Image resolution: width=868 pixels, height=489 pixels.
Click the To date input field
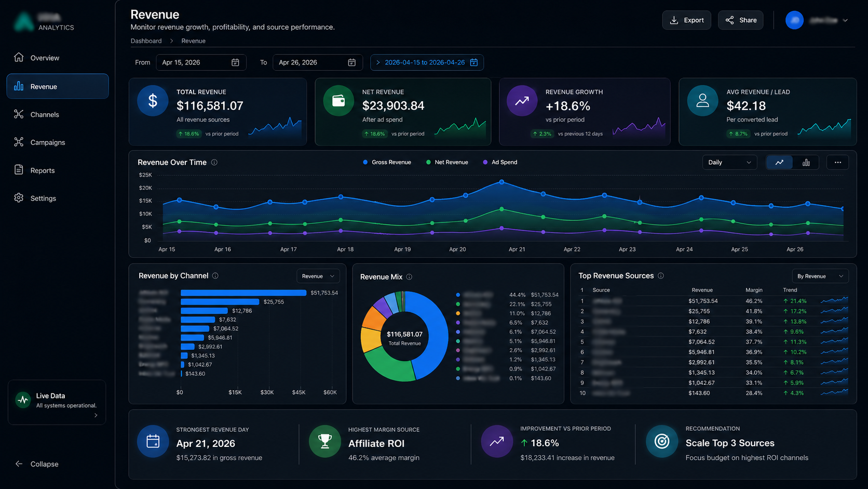coord(317,62)
